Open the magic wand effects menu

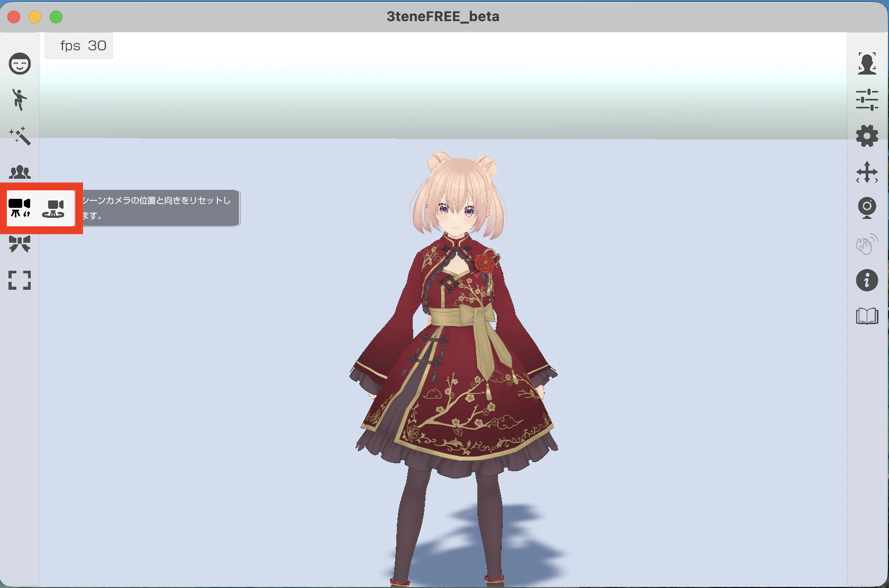(x=20, y=135)
